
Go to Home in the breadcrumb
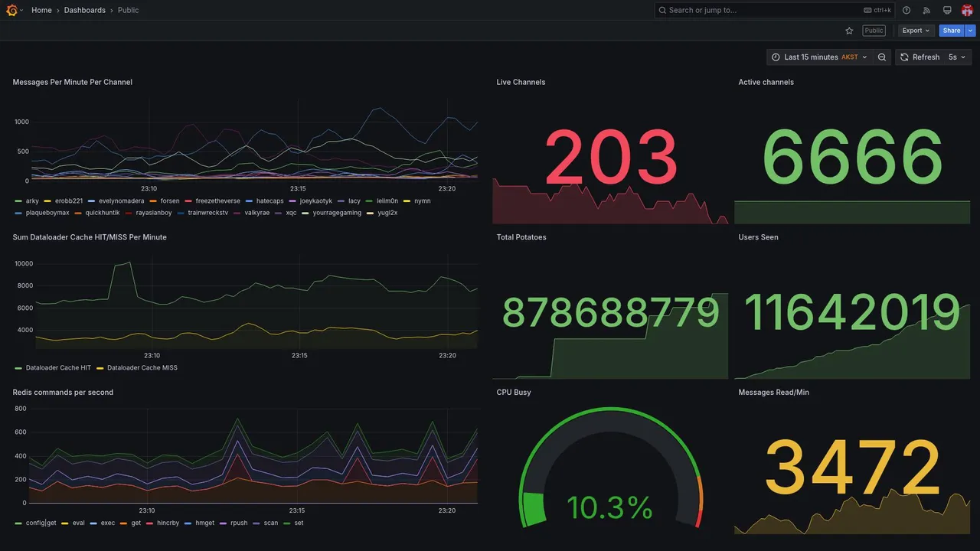tap(41, 10)
